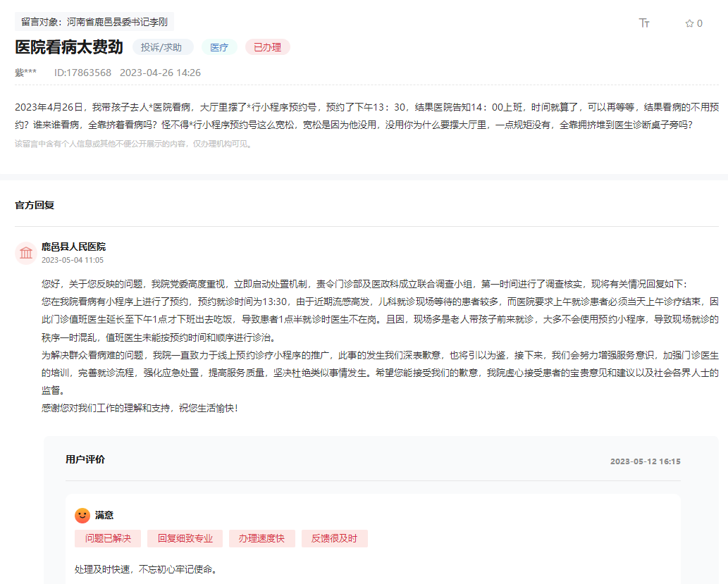The image size is (728, 584).
Task: Click the review date 2023-05-12 16:15
Action: click(x=646, y=461)
